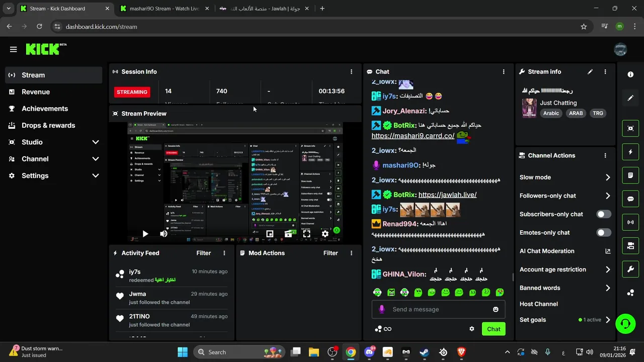Viewport: 644px width, 362px height.
Task: Edit Stream info with pencil icon
Action: pos(590,72)
